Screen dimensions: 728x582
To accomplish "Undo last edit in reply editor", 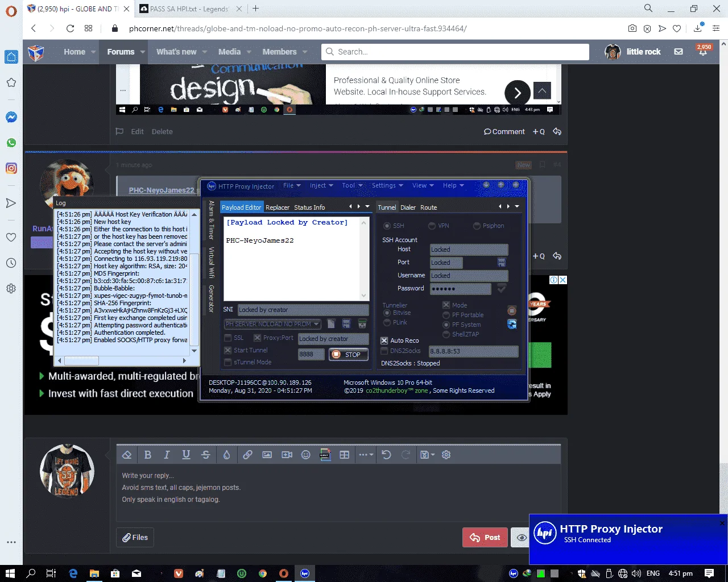I will click(x=386, y=455).
